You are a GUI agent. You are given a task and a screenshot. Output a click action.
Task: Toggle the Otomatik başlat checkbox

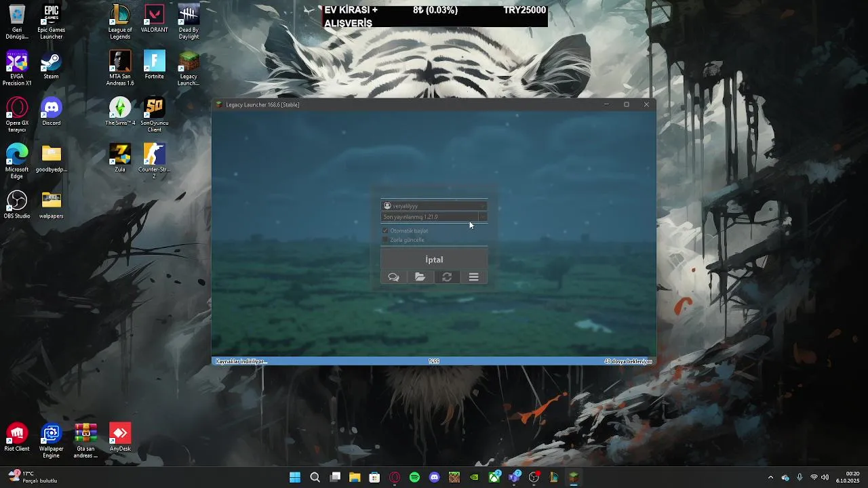click(x=385, y=230)
